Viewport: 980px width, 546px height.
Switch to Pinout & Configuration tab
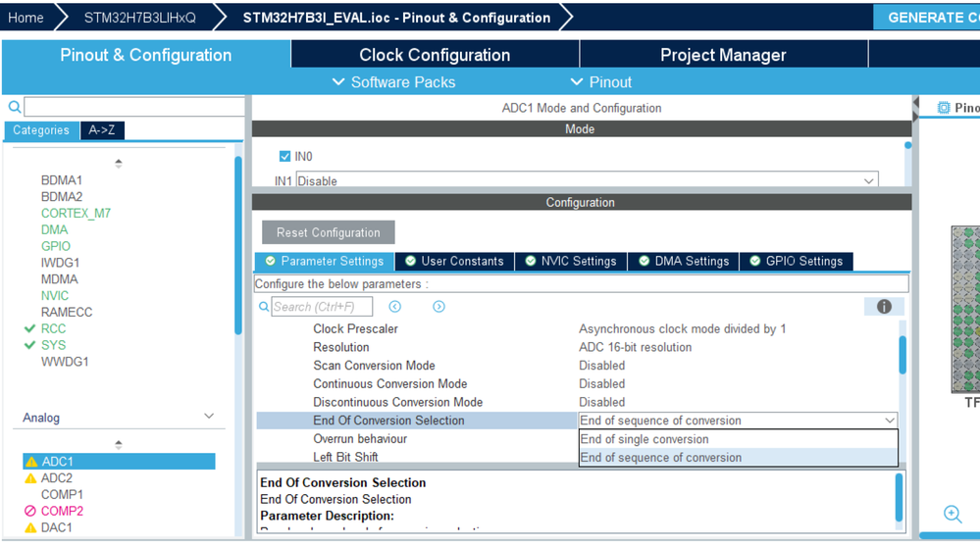coord(145,55)
